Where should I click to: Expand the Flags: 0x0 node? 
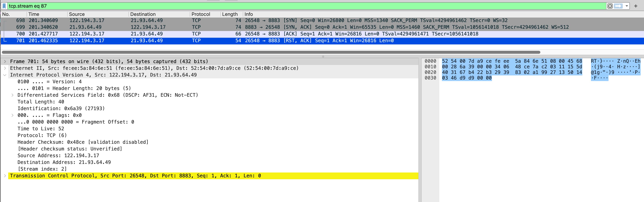(x=12, y=115)
